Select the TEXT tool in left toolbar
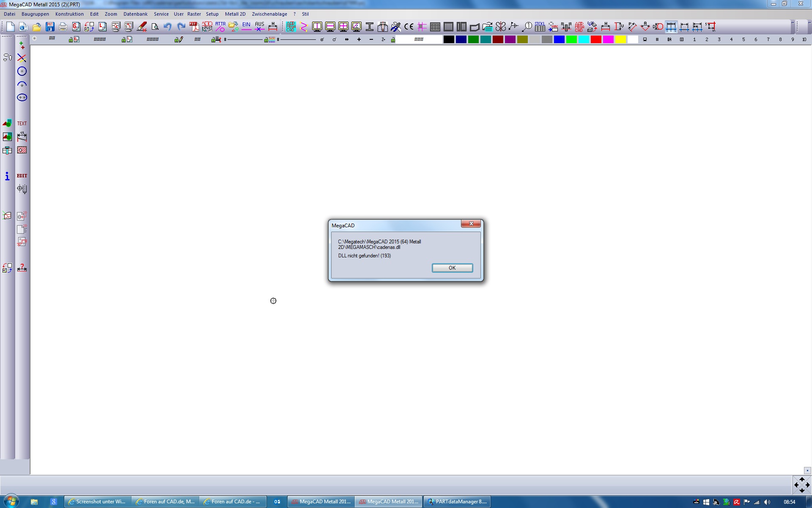812x508 pixels. pos(22,124)
